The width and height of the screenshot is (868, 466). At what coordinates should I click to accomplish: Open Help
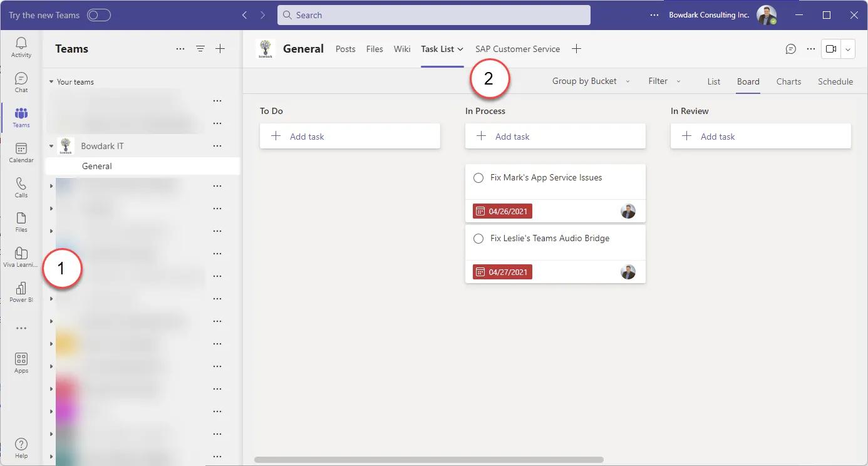(21, 448)
